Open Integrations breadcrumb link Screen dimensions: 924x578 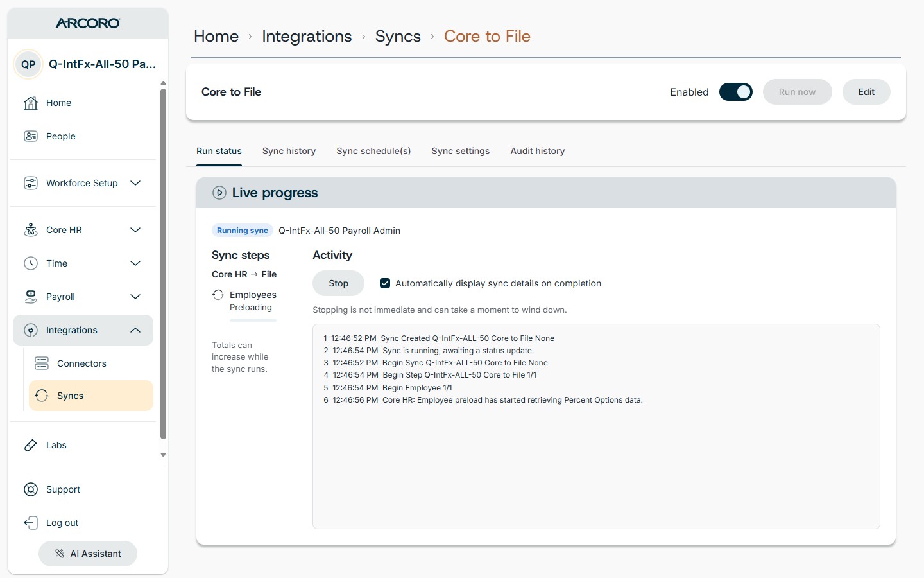307,37
